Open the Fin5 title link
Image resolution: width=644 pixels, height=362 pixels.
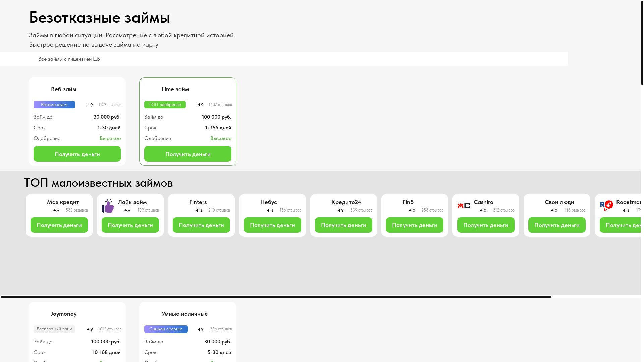408,202
